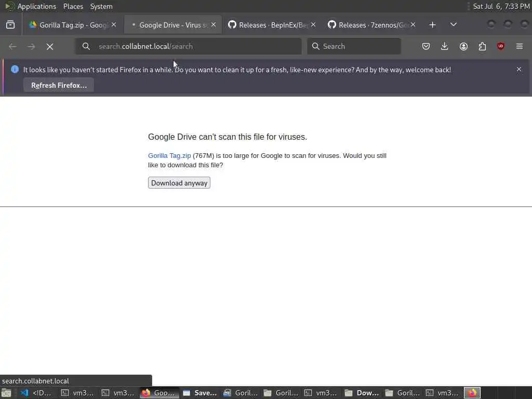Click the clock showing Sat Jul 6
Image resolution: width=532 pixels, height=399 pixels.
501,6
